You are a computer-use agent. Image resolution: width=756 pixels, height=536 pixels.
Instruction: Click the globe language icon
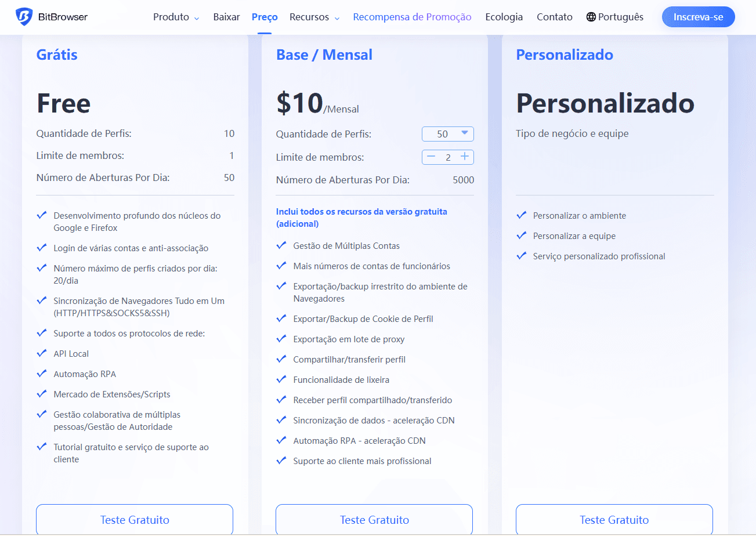591,17
